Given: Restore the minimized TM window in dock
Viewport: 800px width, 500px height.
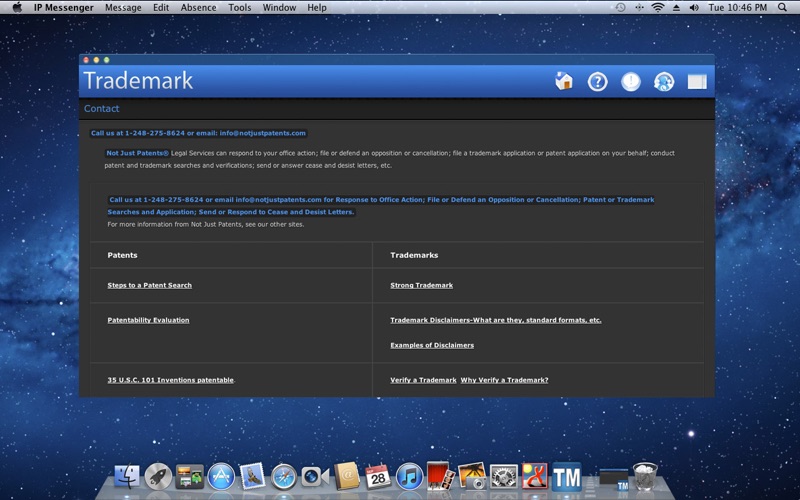Looking at the screenshot, I should [614, 479].
